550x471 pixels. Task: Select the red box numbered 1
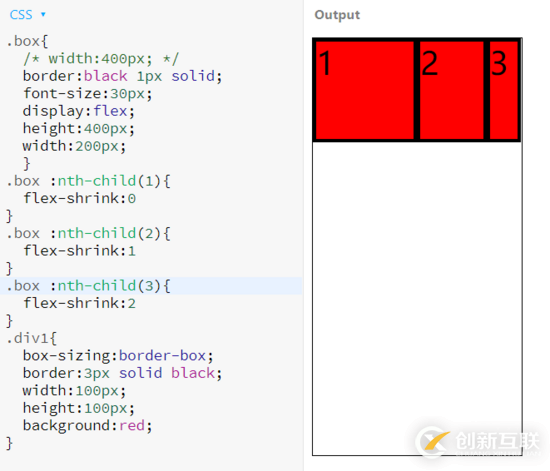(364, 90)
